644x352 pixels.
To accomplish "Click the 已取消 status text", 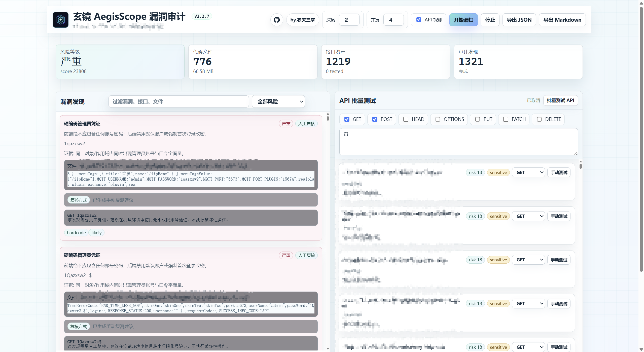I will 533,100.
